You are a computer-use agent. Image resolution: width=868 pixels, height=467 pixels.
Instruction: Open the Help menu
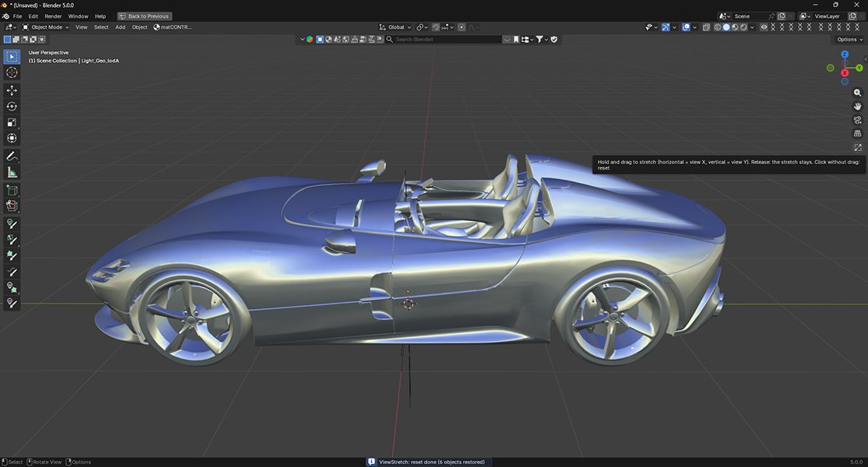[x=100, y=16]
